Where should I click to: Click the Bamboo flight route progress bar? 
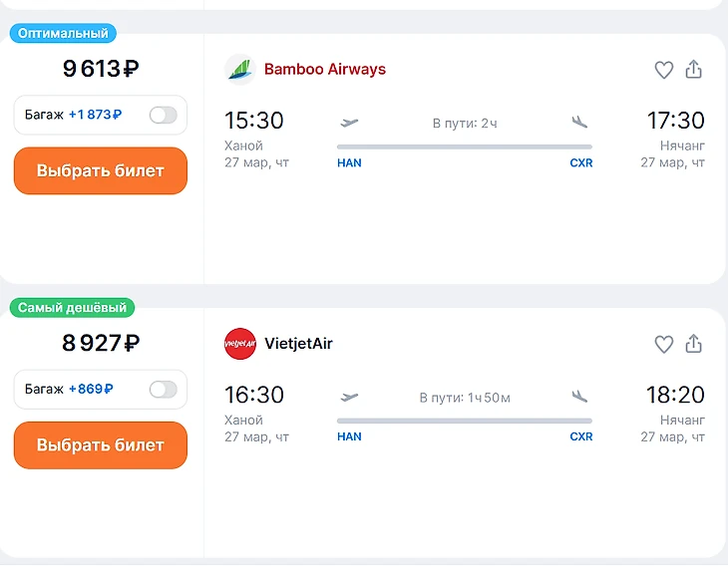point(465,146)
